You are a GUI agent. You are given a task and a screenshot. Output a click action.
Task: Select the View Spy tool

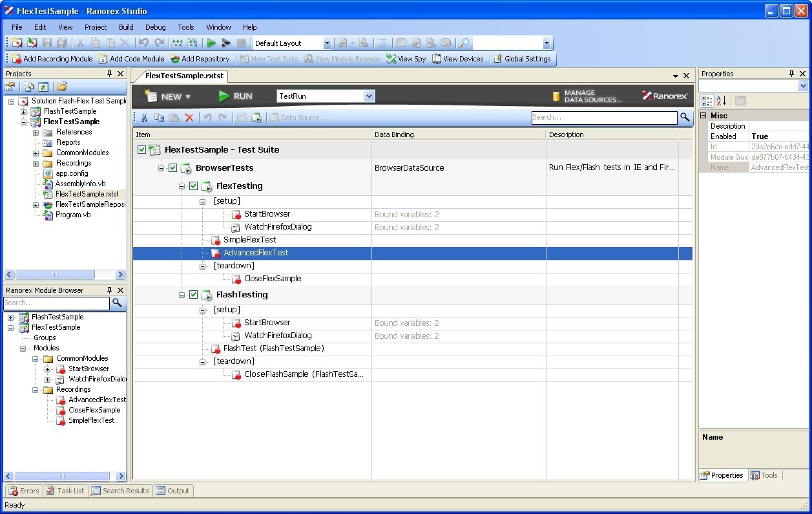point(406,58)
